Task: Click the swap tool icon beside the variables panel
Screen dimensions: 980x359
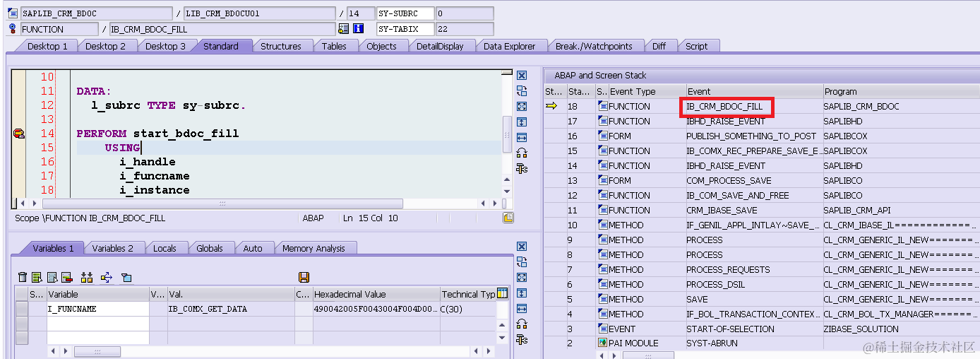Action: 522,262
